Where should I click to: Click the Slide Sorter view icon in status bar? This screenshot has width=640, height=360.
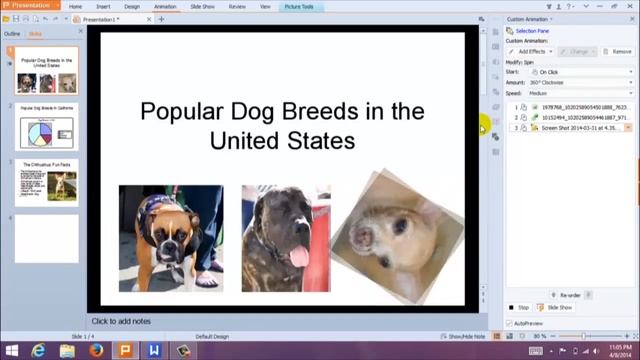pos(509,336)
